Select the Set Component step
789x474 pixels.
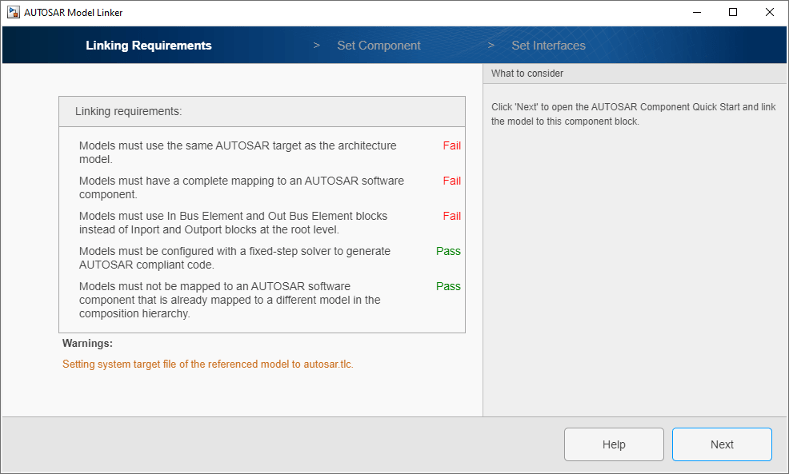[378, 46]
